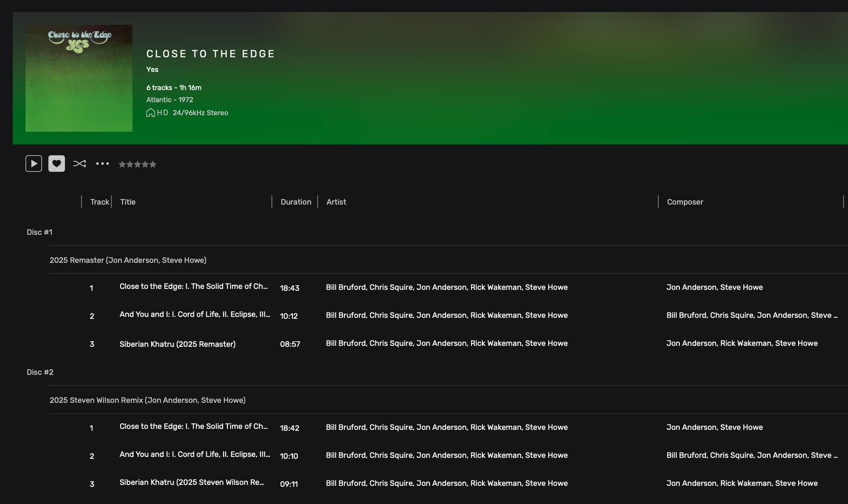Sort by the Track column header

coord(99,202)
